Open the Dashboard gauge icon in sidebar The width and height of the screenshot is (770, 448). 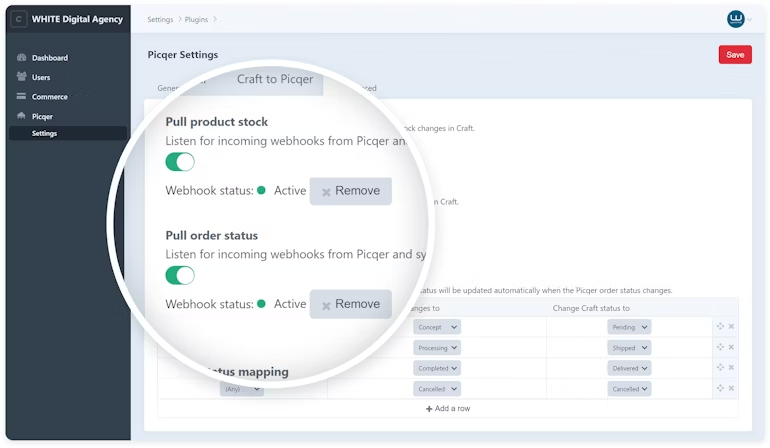pyautogui.click(x=22, y=58)
